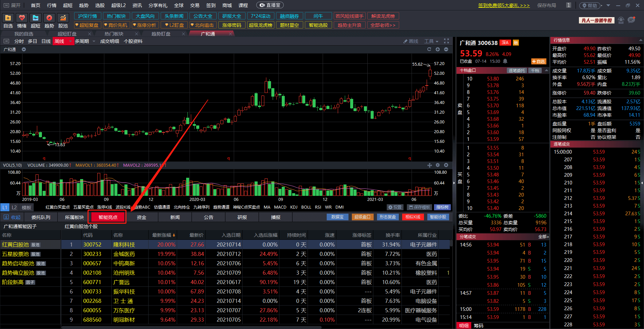Click the 融 margin trading badge
The width and height of the screenshot is (644, 329).
tap(516, 43)
